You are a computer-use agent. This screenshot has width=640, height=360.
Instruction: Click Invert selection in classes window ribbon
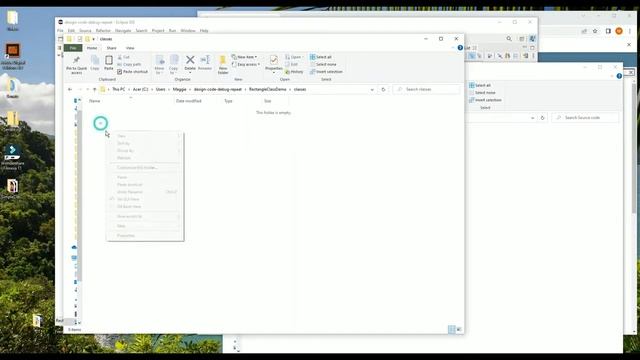(326, 72)
